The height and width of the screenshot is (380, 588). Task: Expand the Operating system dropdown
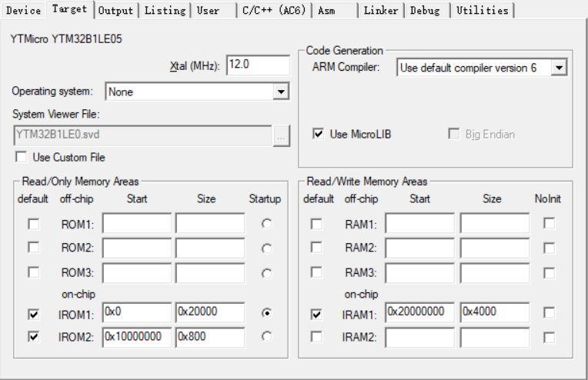(x=280, y=92)
